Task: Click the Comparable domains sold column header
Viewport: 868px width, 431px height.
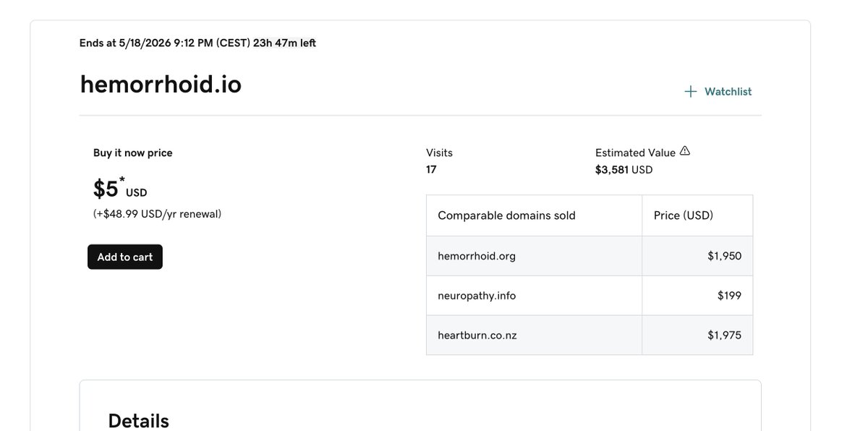Action: [x=506, y=215]
